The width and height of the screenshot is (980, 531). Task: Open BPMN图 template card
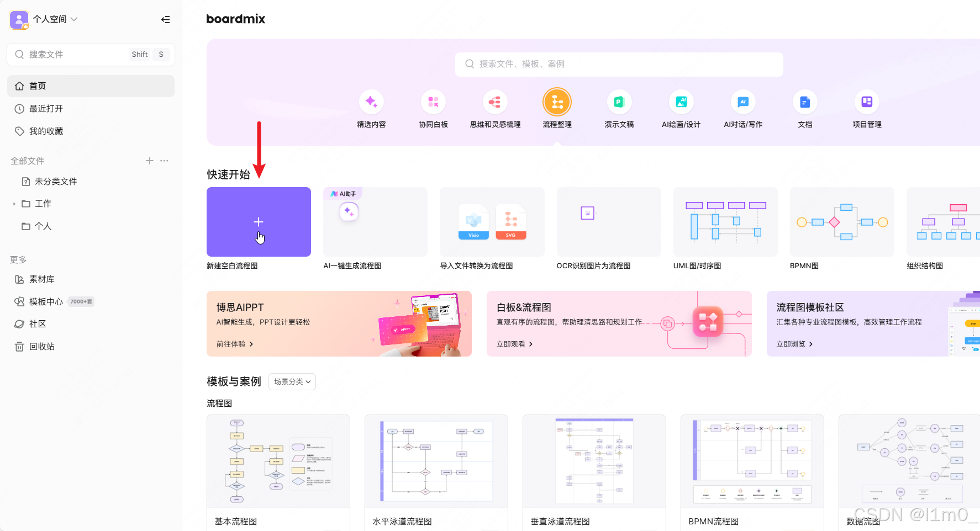842,222
